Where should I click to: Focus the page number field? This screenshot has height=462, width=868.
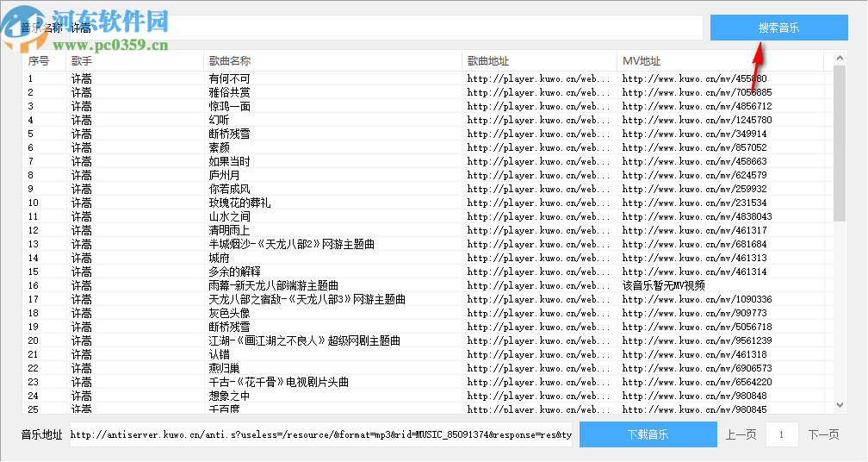click(782, 434)
